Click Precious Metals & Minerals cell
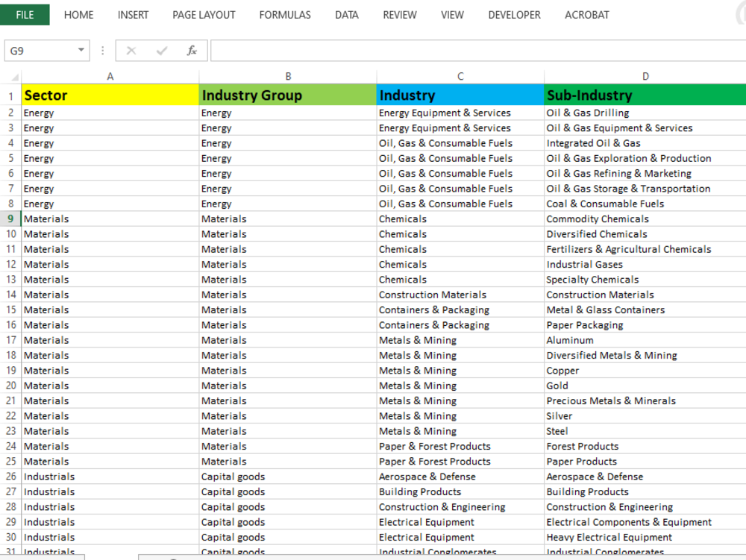Screen dimensions: 746x560 [x=645, y=400]
